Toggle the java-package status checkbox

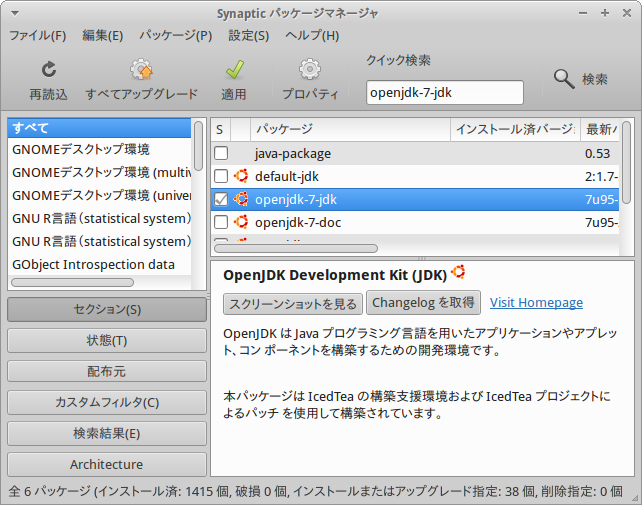click(221, 153)
